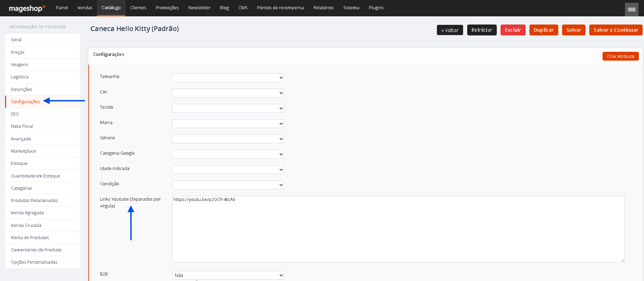Viewport: 644px width, 281px height.
Task: Open the Vendas menu
Action: pos(85,8)
